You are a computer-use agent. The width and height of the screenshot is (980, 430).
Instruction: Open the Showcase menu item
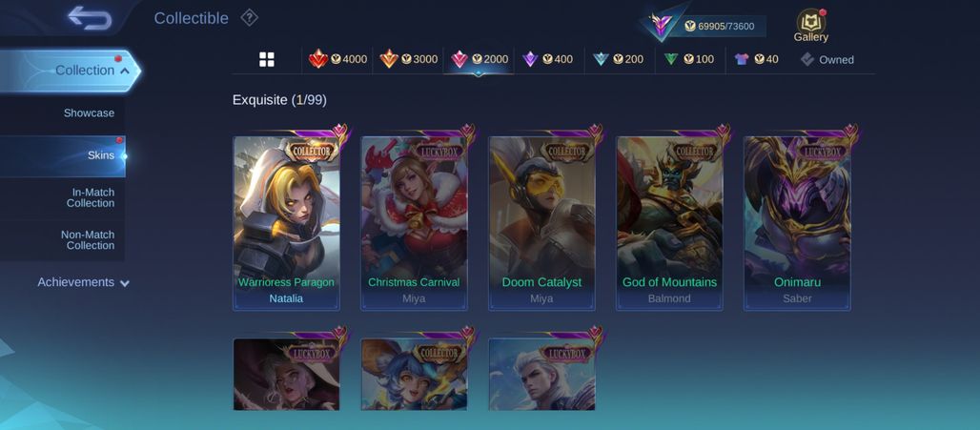(63, 113)
